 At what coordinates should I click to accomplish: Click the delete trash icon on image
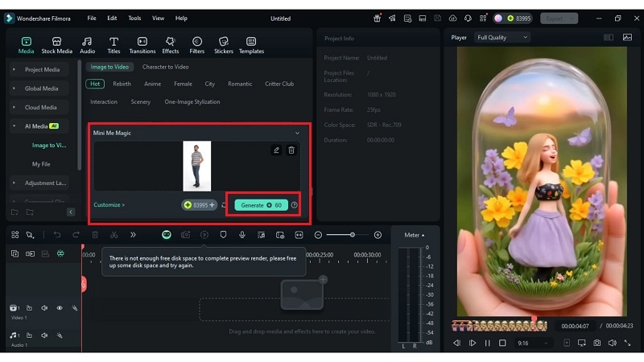(291, 150)
